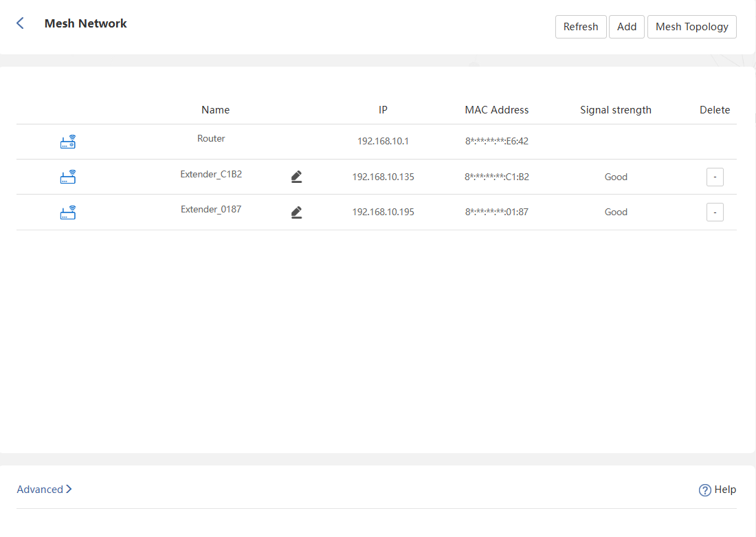Click the Extender_C1B2 device icon
This screenshot has height=537, width=756.
click(x=67, y=177)
